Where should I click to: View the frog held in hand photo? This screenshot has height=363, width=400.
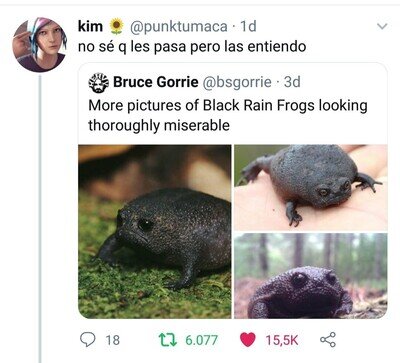[x=311, y=188]
